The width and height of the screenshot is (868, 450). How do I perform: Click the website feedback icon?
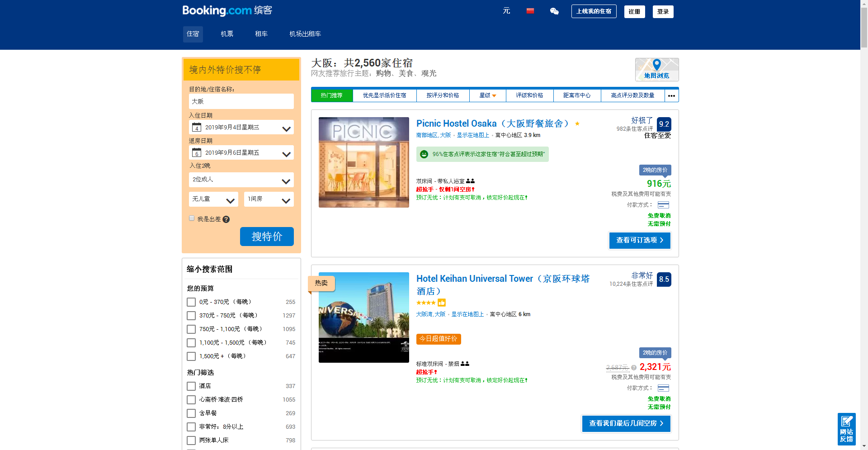point(846,429)
